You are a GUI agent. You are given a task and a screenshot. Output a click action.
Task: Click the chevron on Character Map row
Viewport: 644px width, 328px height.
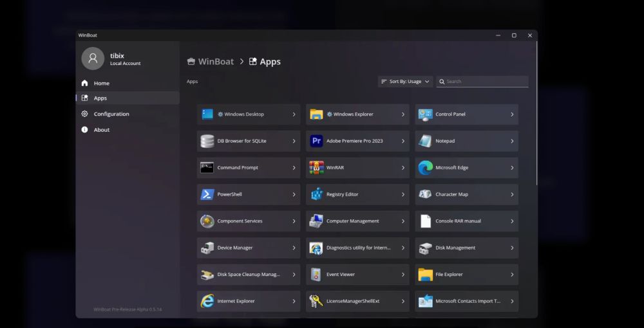coord(512,194)
